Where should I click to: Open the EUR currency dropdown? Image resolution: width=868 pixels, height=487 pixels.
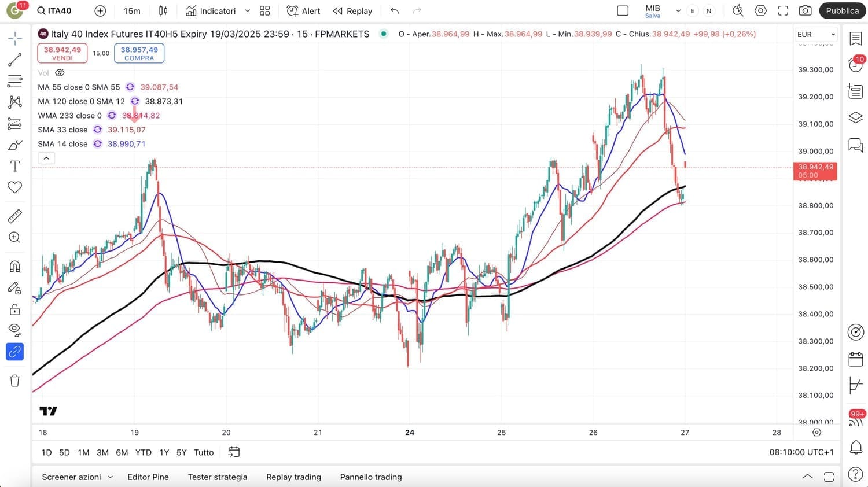[816, 35]
